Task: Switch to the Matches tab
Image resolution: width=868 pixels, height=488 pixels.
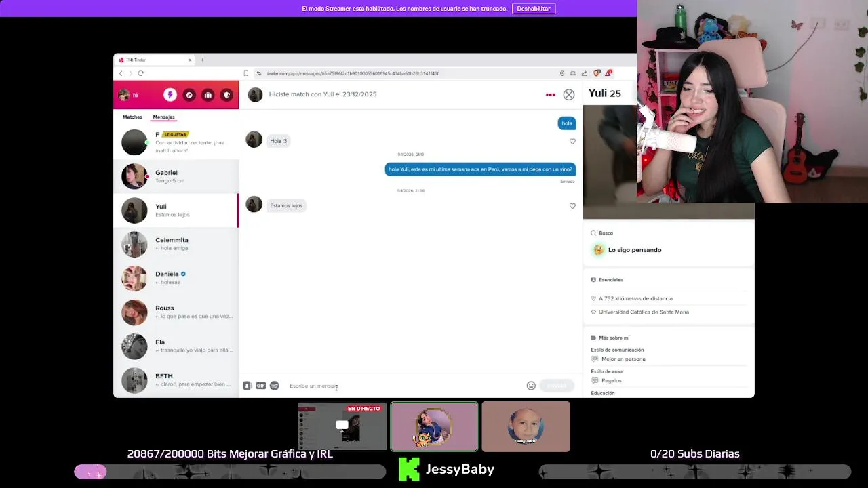Action: click(x=132, y=117)
